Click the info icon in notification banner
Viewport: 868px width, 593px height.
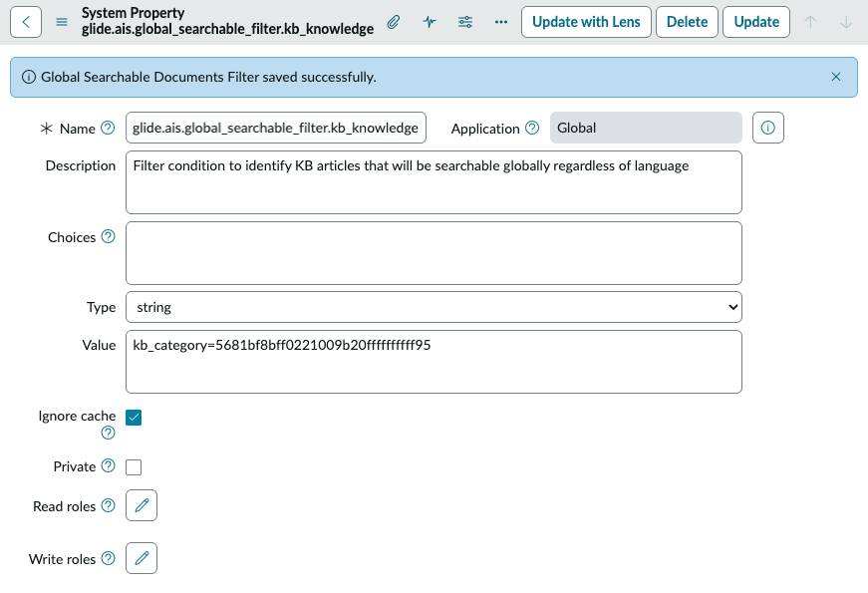[29, 77]
